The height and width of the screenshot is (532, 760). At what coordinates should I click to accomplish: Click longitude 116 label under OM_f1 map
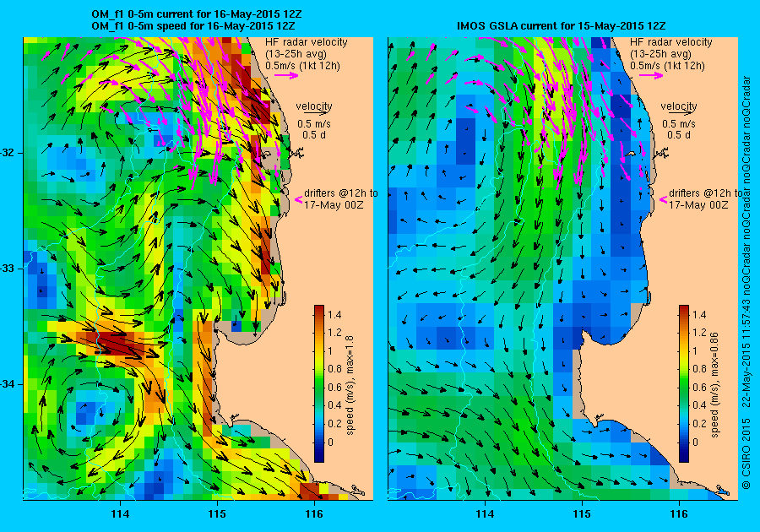pos(314,514)
